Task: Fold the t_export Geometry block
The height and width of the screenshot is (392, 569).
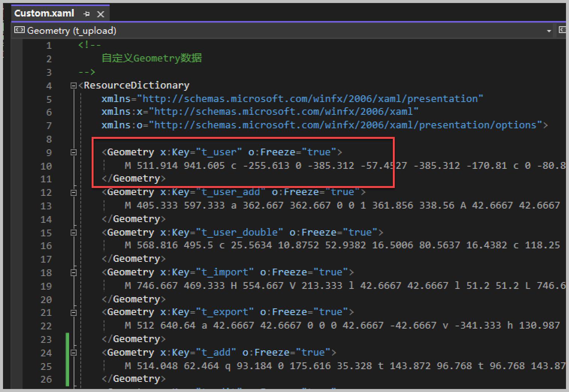Action: click(74, 312)
